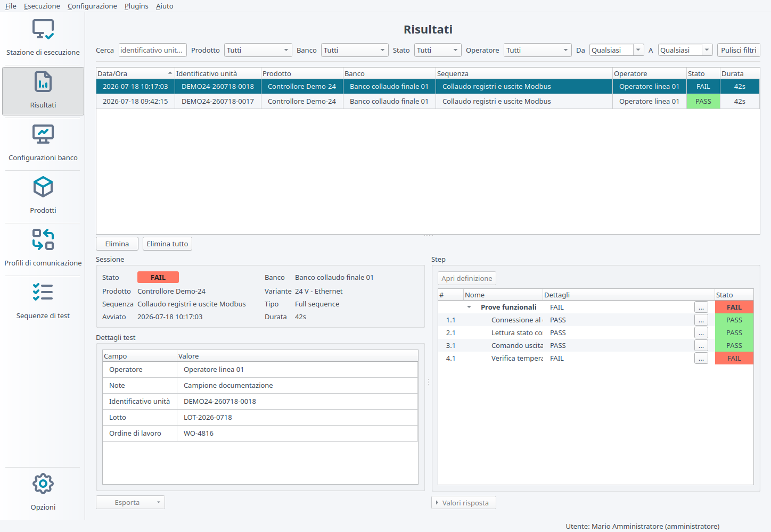Open the File menu
The height and width of the screenshot is (532, 771).
click(11, 6)
